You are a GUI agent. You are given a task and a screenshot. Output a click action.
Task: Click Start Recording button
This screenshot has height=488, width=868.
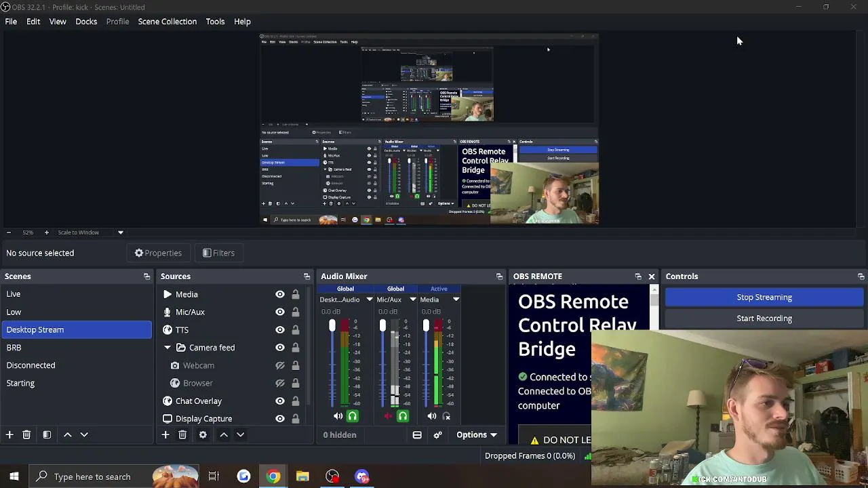(764, 319)
